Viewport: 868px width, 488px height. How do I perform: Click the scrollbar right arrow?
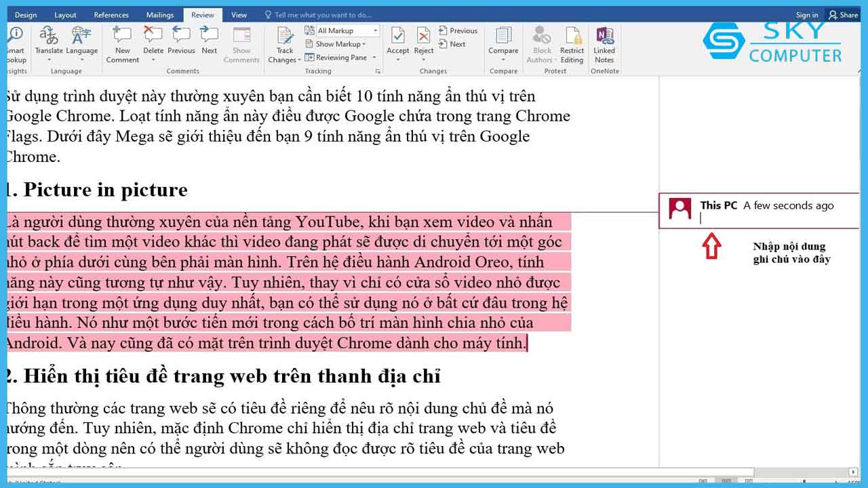tap(853, 472)
